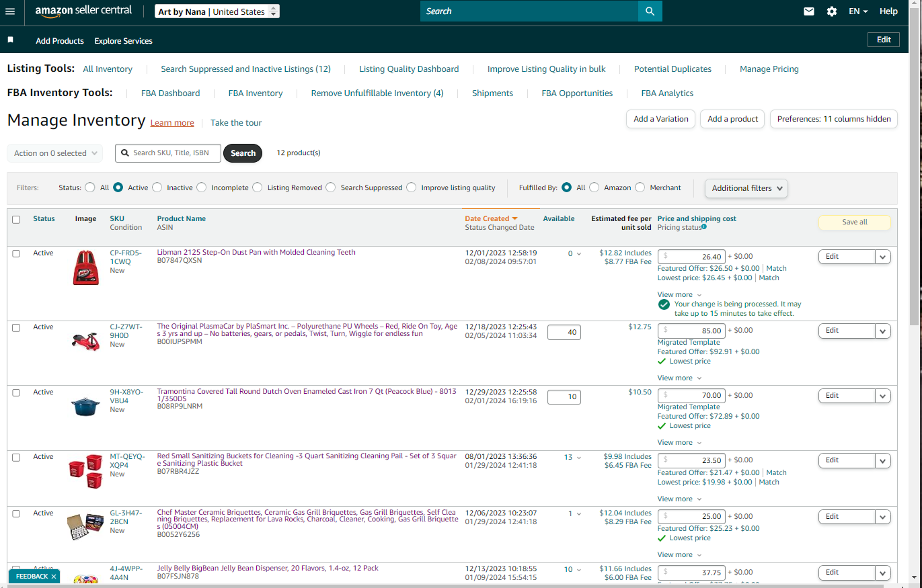Open the Libman 2125 Step-On Dust Pan title
Screen dimensions: 922x588
tap(256, 253)
